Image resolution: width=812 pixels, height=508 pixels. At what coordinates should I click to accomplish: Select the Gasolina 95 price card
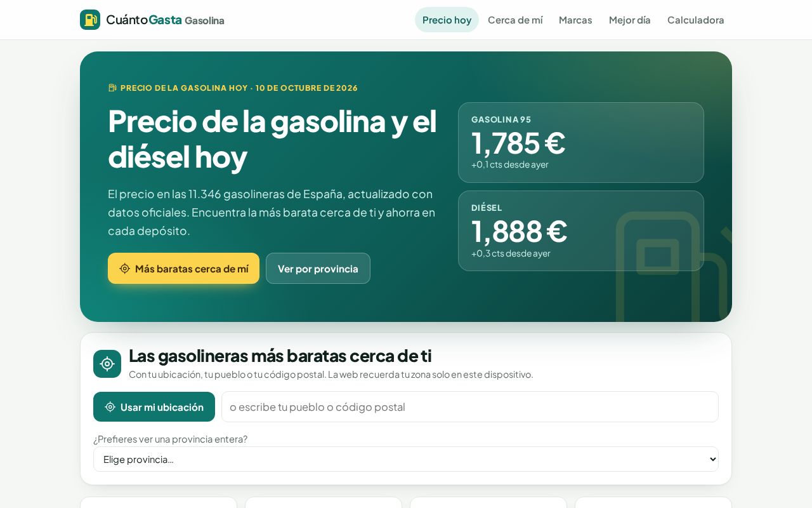(581, 142)
